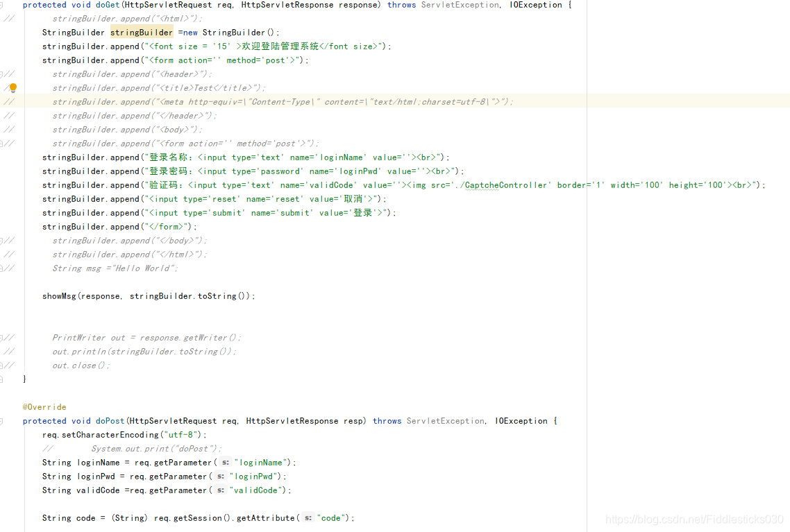Place cursor on doGet method name
The height and width of the screenshot is (532, 790).
(x=108, y=5)
